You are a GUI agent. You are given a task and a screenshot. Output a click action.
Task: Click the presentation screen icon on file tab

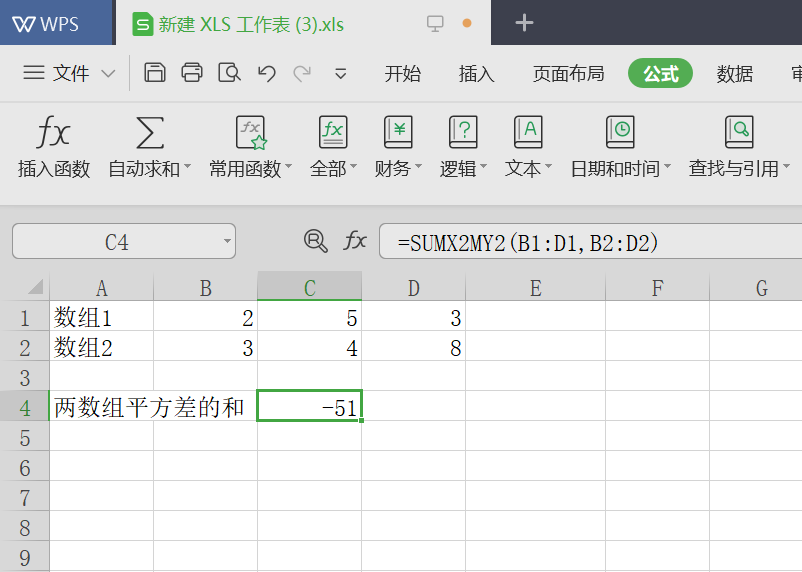(x=435, y=24)
